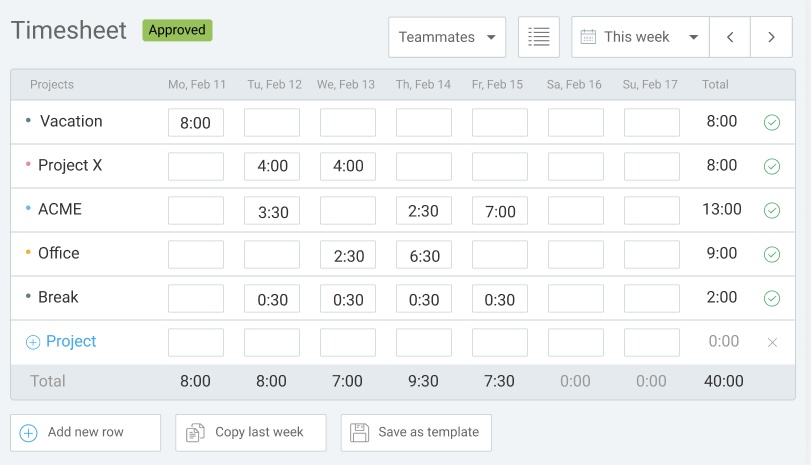
Task: Click the calendar icon beside This week
Action: (588, 37)
